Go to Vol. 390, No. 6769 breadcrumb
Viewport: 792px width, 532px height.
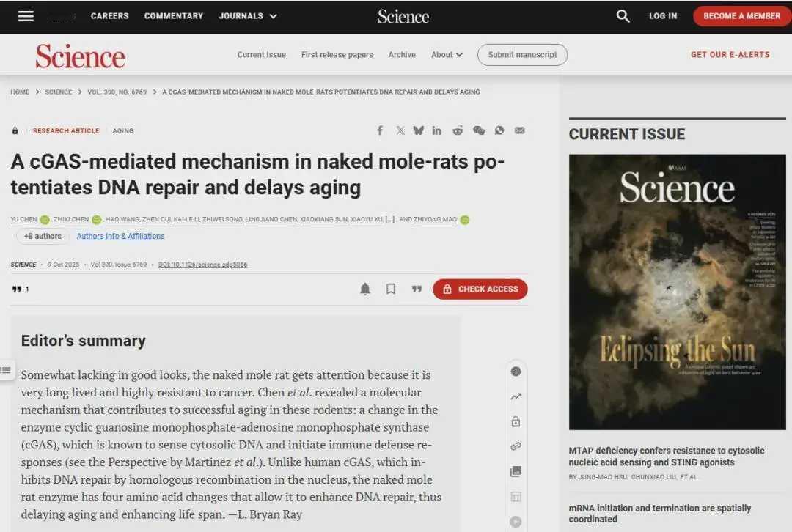(x=117, y=92)
